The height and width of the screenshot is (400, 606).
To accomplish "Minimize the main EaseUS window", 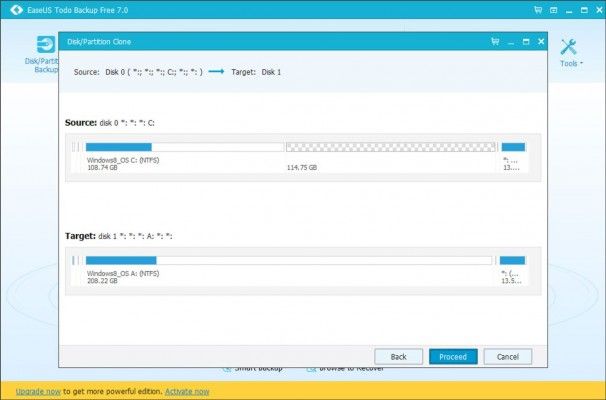I will pos(569,11).
